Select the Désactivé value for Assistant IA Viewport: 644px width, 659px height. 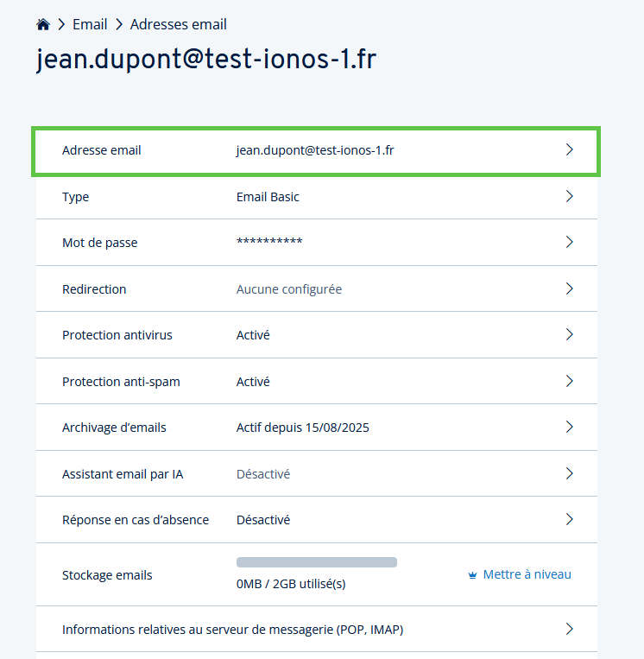tap(263, 474)
